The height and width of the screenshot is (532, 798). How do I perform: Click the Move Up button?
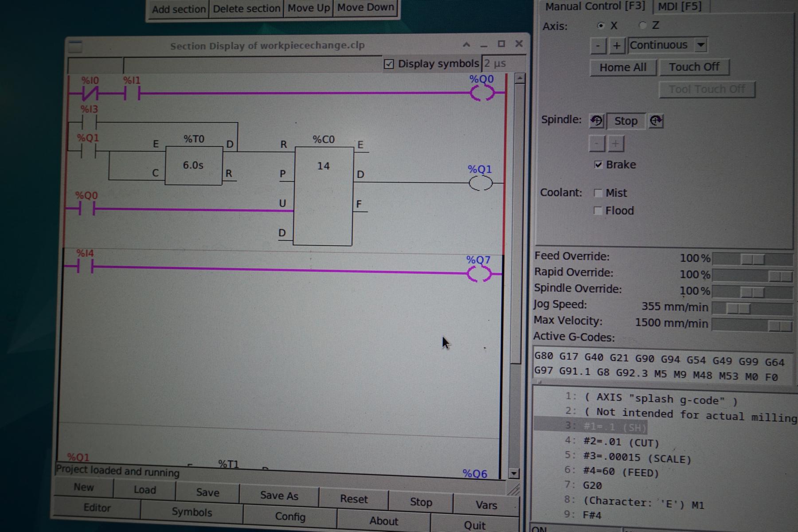pos(309,8)
